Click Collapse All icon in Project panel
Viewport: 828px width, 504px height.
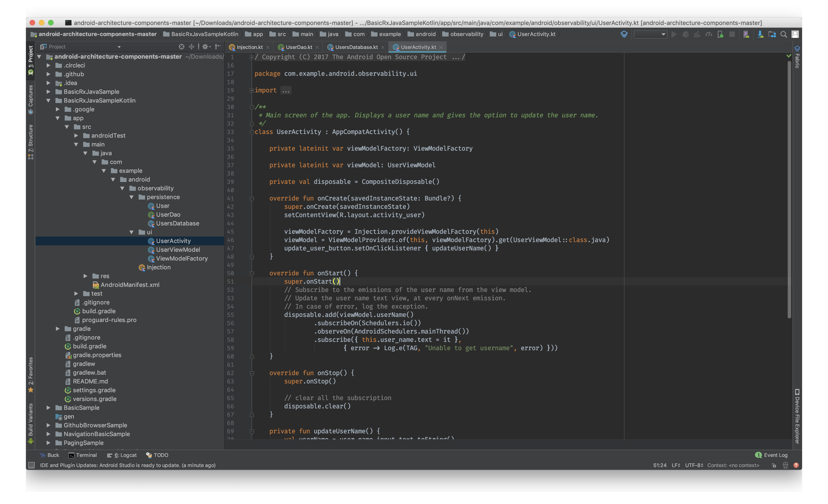192,47
